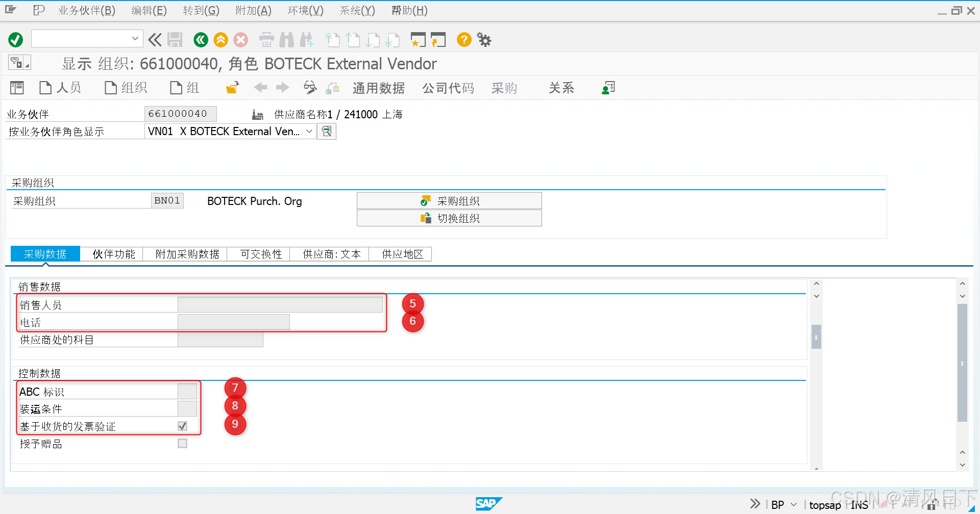The width and height of the screenshot is (980, 514).
Task: Click the Generate Shortcut icon
Action: click(x=438, y=40)
